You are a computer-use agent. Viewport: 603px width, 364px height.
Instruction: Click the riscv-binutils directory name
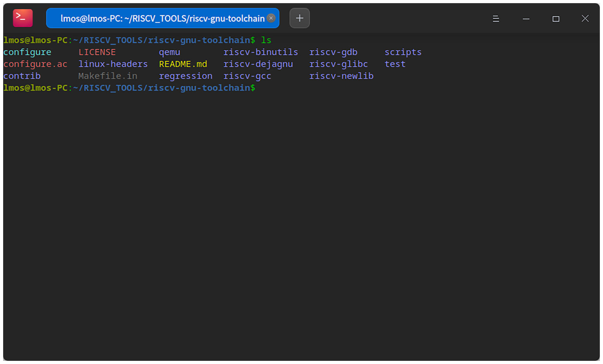click(260, 52)
